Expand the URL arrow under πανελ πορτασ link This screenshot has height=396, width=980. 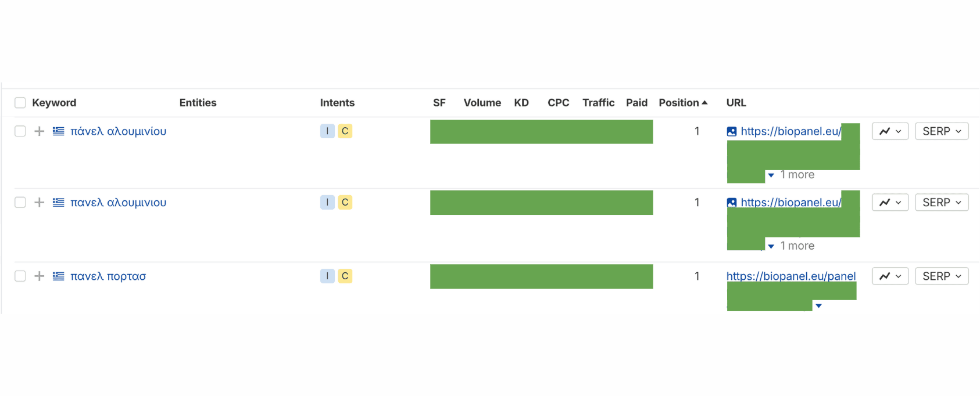pyautogui.click(x=818, y=306)
